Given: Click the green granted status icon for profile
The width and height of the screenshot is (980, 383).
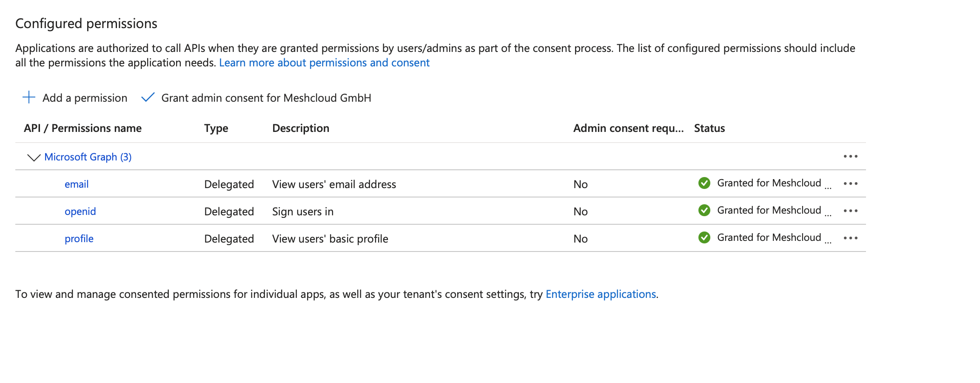Looking at the screenshot, I should coord(704,237).
